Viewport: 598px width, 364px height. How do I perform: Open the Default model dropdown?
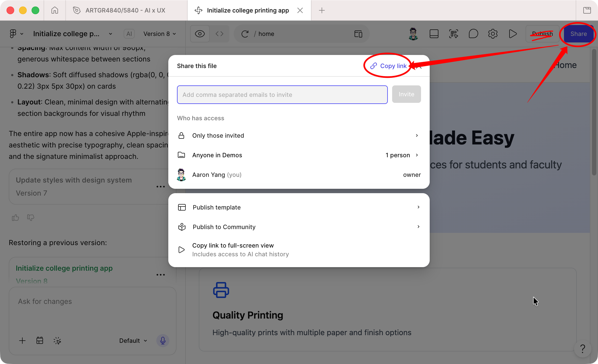[x=133, y=341]
